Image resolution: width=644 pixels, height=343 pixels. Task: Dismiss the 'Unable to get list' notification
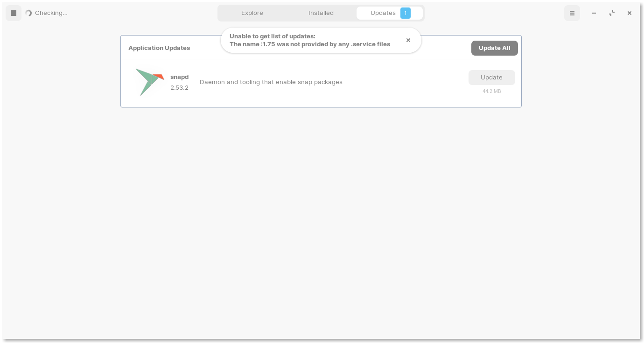click(x=408, y=40)
